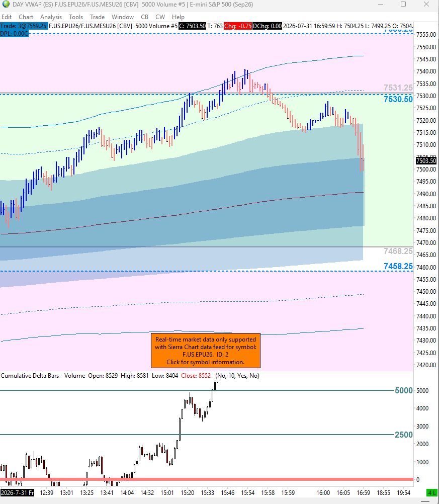
Task: Open the Tools menu
Action: [76, 17]
